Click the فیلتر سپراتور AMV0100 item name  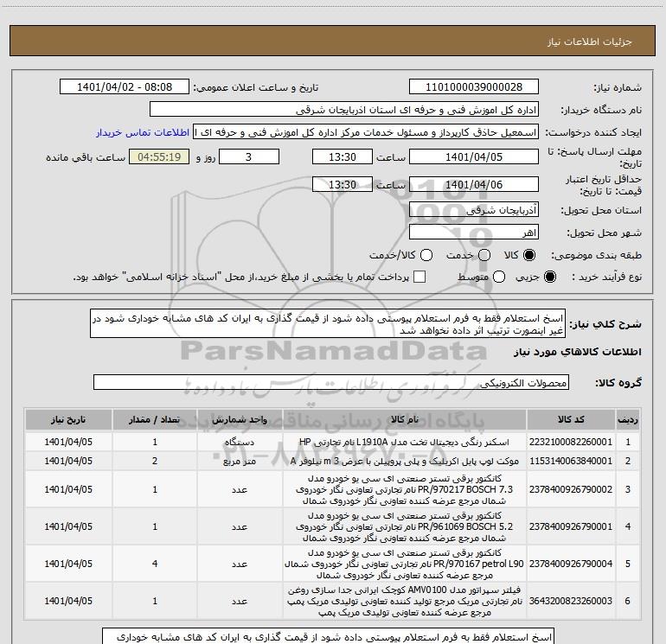[x=405, y=601]
